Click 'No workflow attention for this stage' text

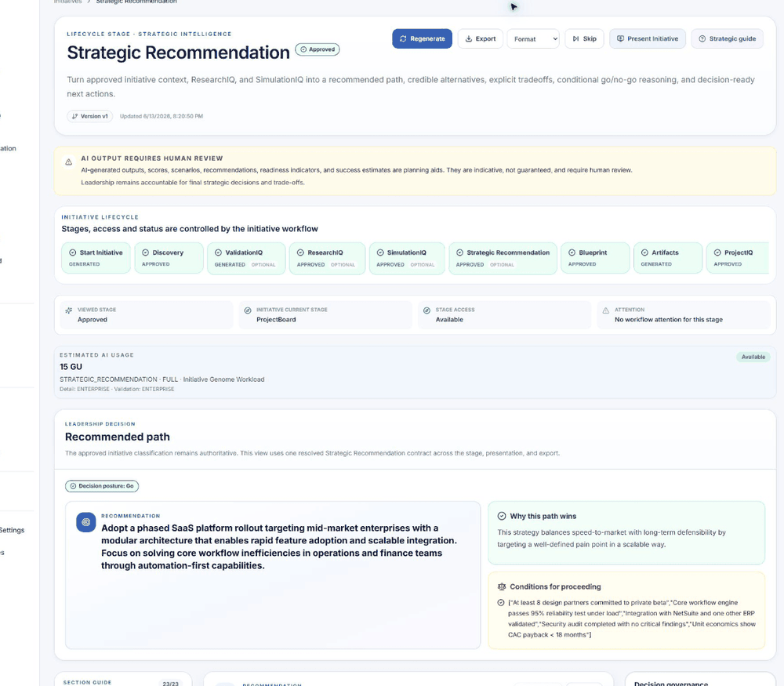coord(669,320)
